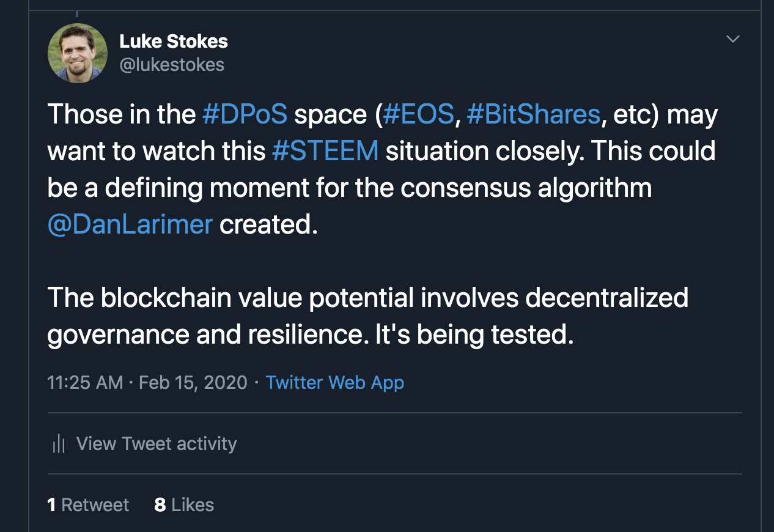
Task: Click the @lukestokes handle
Action: tap(172, 65)
